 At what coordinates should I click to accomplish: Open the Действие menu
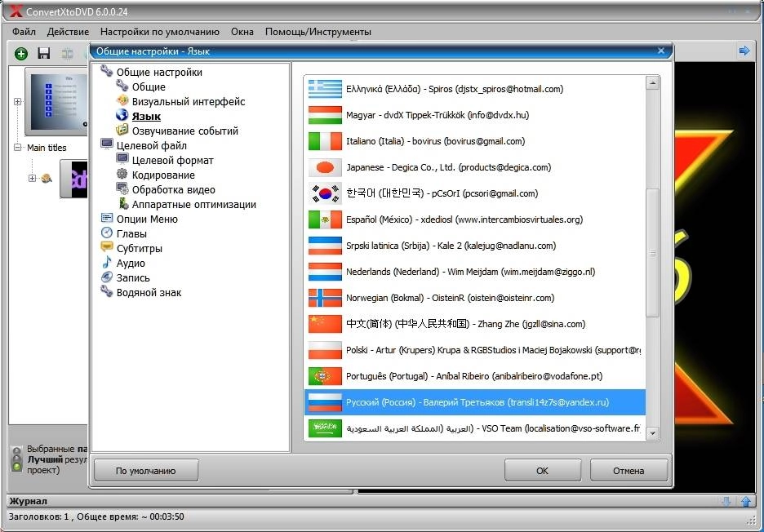(68, 32)
